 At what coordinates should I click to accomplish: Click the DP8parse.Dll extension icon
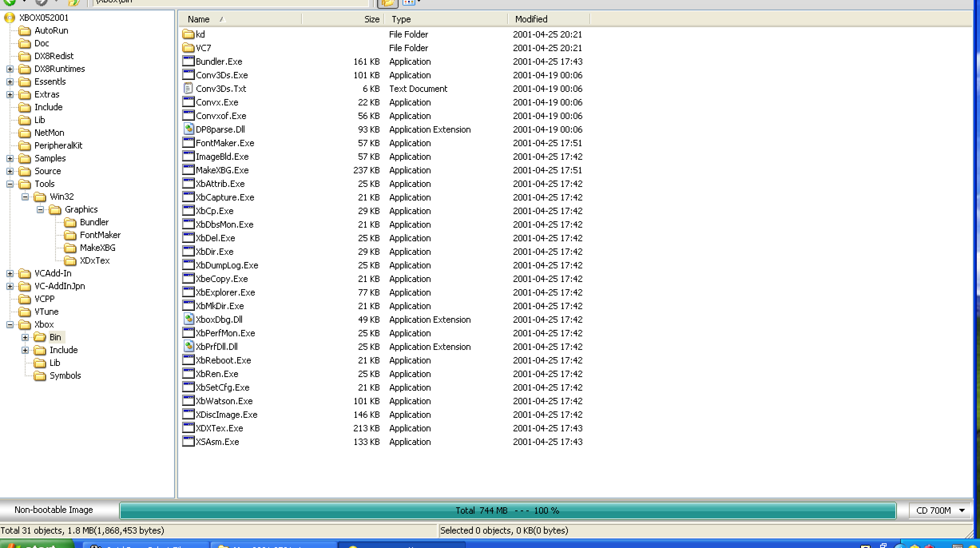[188, 129]
